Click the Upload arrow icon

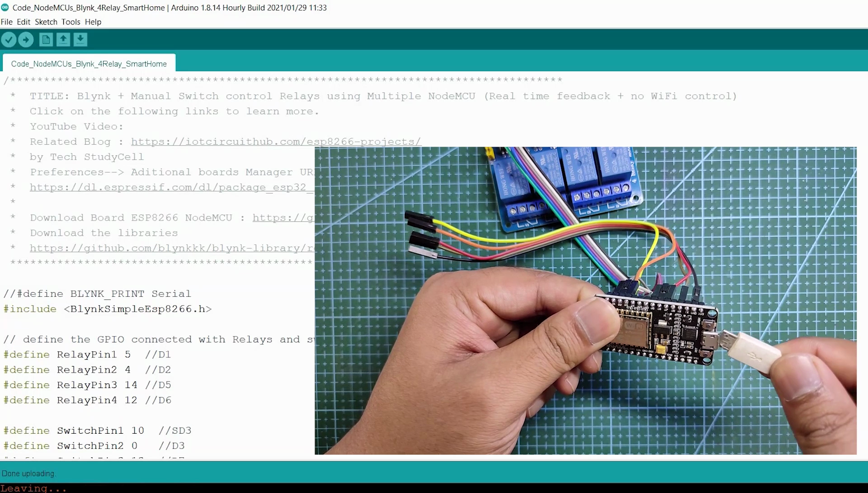point(26,40)
